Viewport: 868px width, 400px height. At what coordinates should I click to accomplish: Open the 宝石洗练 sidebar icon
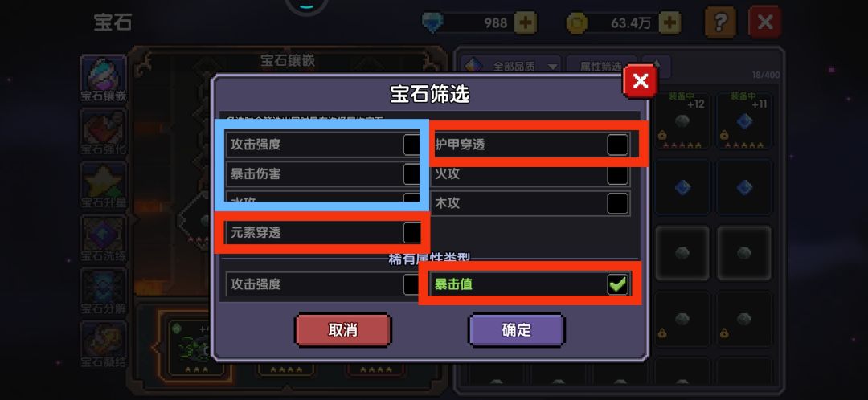pyautogui.click(x=103, y=239)
